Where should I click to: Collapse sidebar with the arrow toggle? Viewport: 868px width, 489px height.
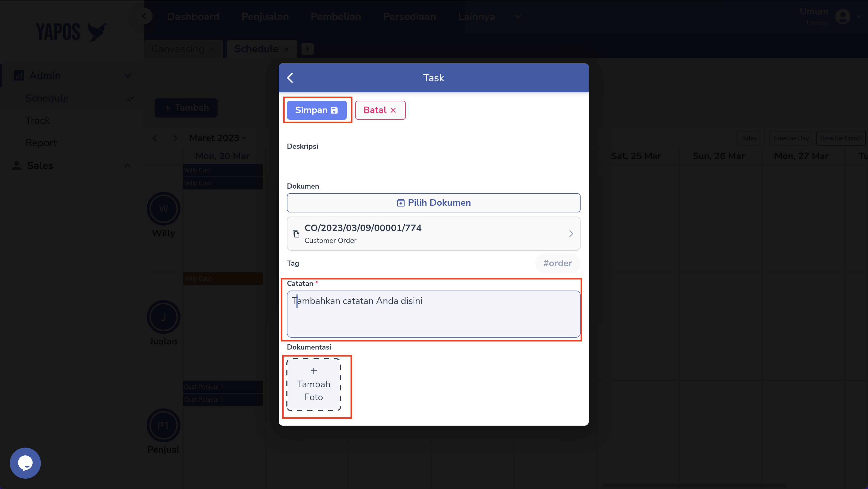pyautogui.click(x=144, y=16)
